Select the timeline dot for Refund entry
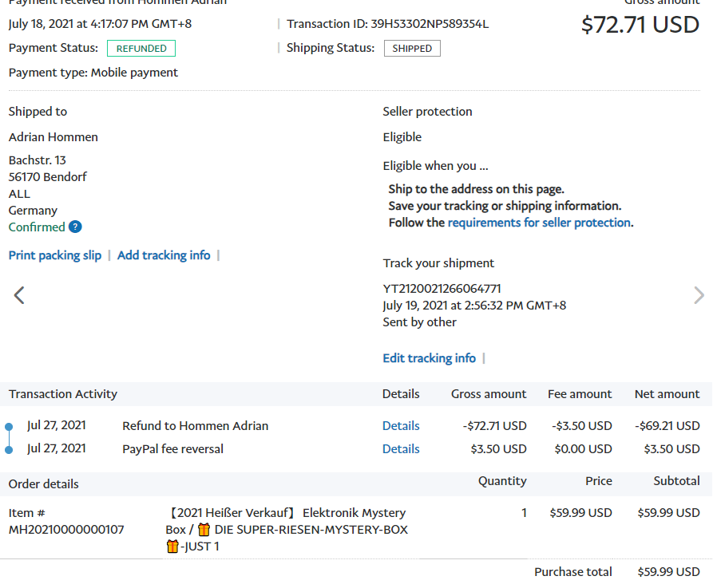 (9, 426)
